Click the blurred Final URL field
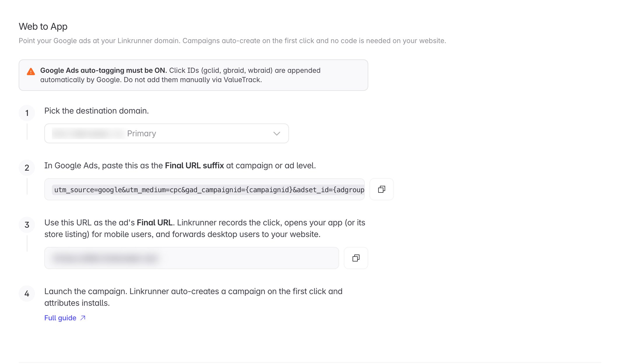620x364 pixels. click(x=191, y=258)
